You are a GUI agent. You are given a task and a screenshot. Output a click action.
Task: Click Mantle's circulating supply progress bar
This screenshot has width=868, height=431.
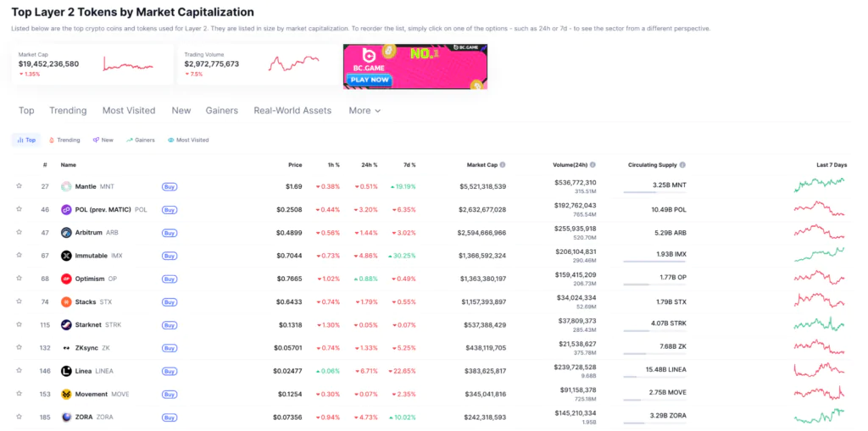654,192
